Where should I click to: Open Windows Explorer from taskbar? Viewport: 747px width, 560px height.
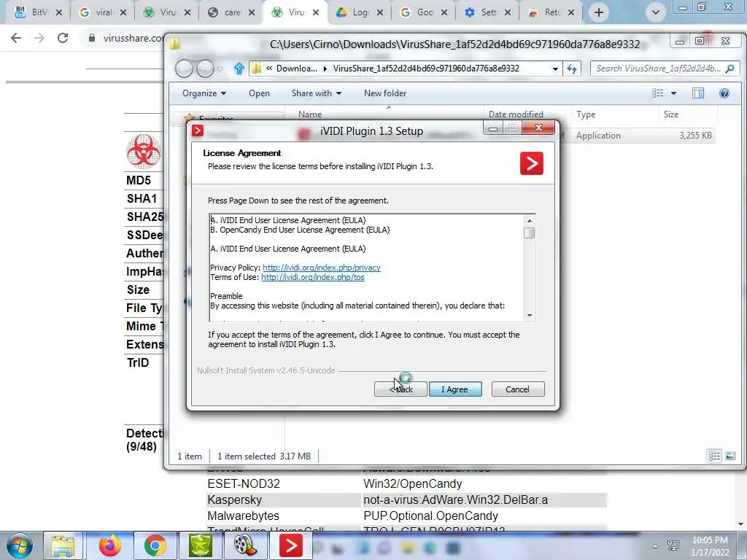pyautogui.click(x=63, y=545)
